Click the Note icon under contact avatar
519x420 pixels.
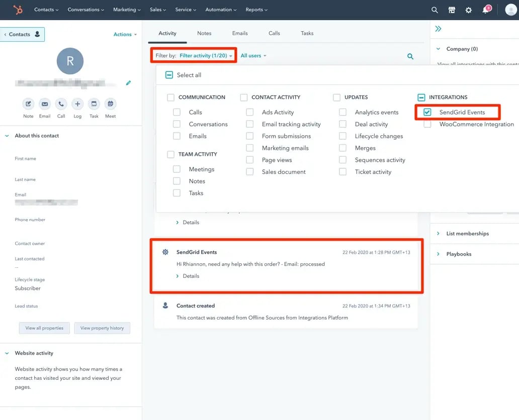[28, 104]
